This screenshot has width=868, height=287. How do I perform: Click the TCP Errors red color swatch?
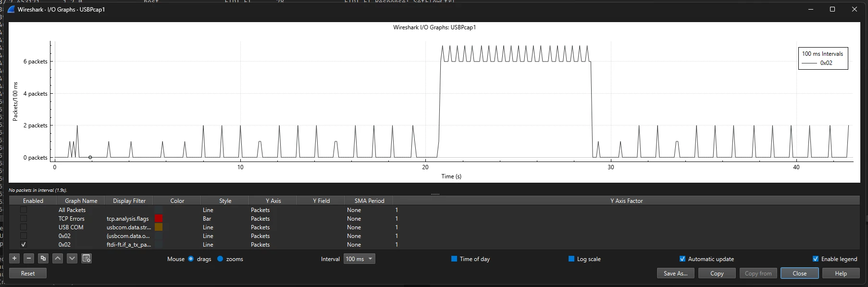(x=159, y=219)
